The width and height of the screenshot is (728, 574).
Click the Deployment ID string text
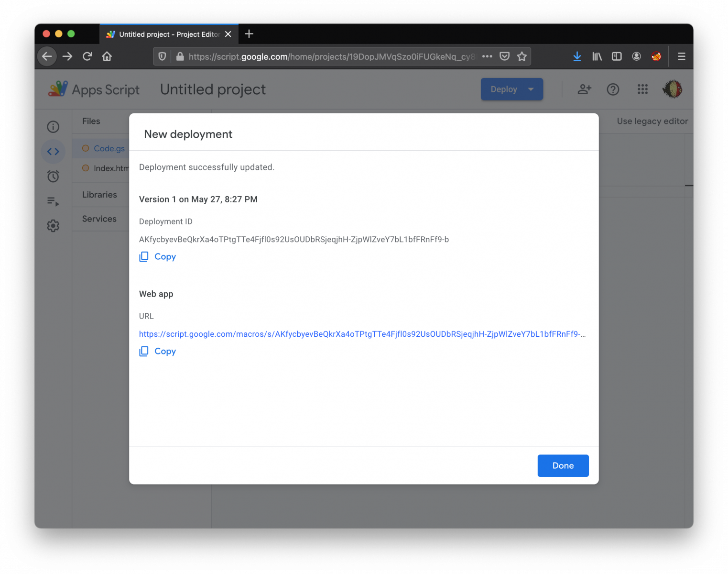click(x=294, y=240)
